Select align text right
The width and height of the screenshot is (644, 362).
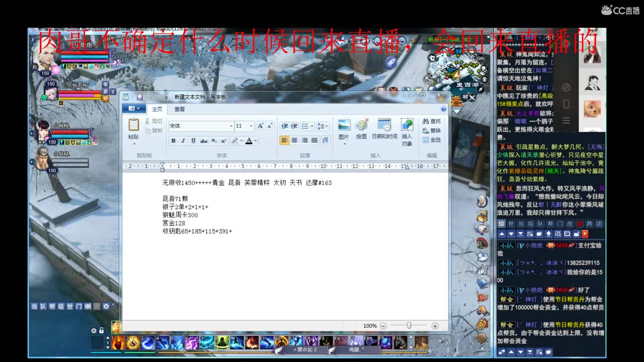pos(304,140)
